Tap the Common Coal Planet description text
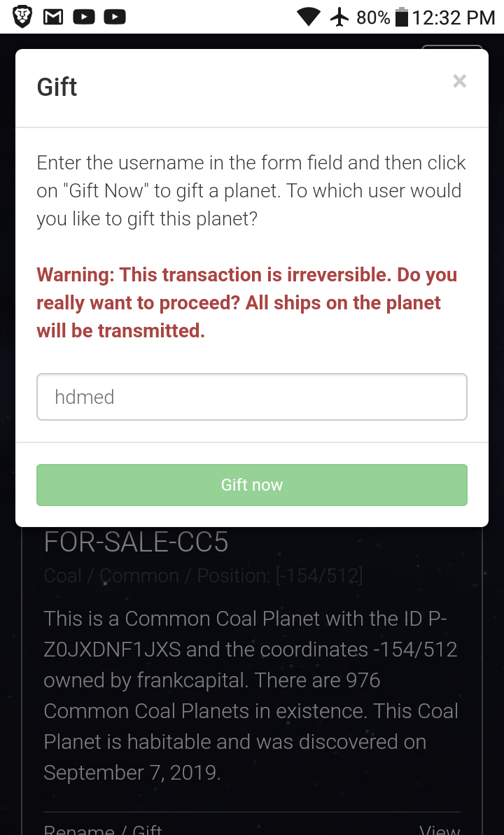 coord(251,696)
